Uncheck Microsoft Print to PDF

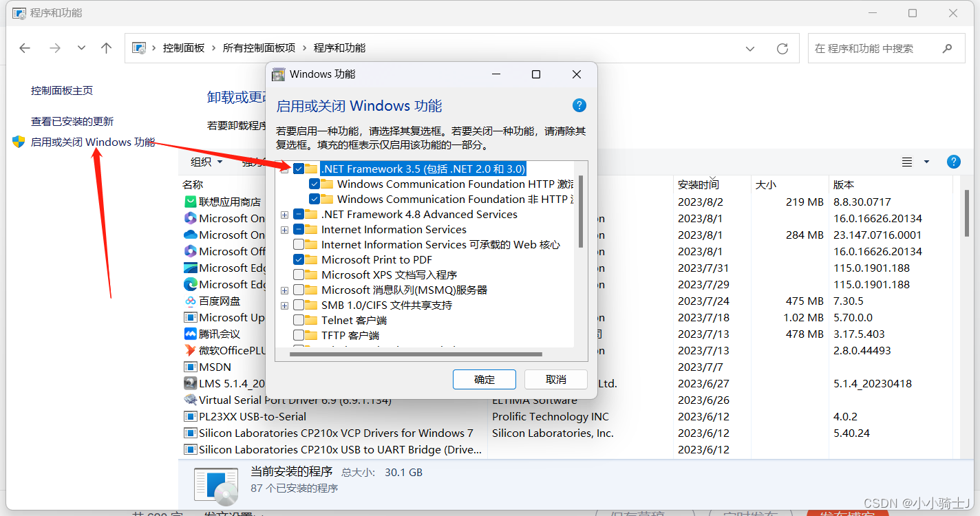pyautogui.click(x=299, y=259)
